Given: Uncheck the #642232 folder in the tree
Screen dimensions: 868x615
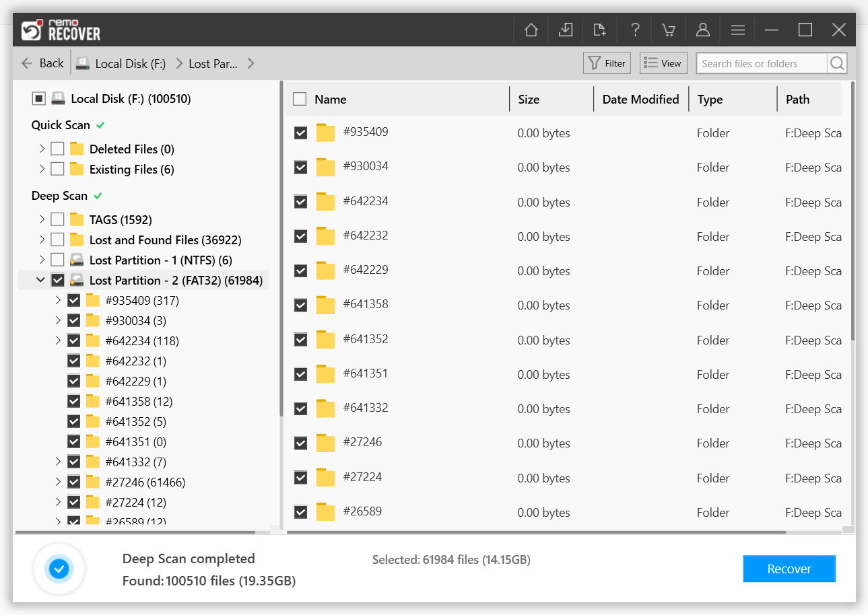Looking at the screenshot, I should (x=74, y=361).
